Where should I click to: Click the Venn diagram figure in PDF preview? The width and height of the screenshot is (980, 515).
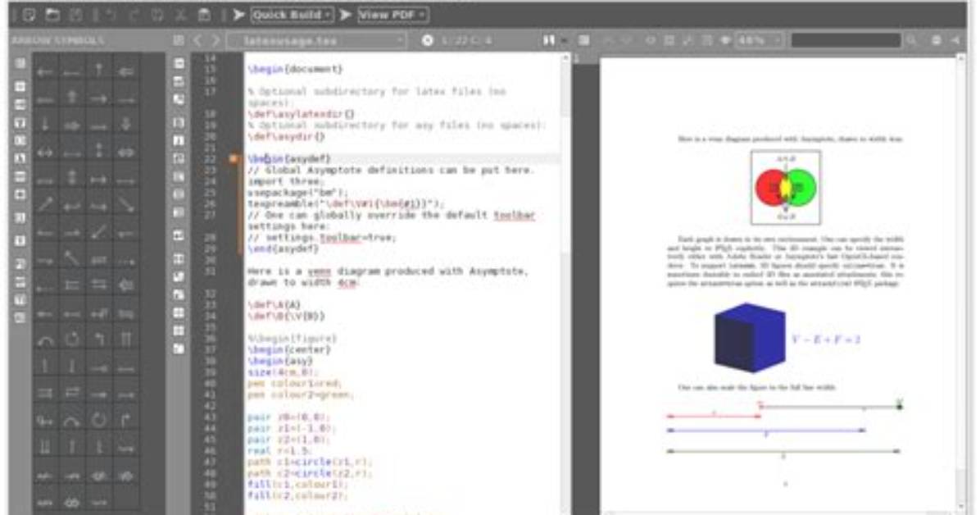(x=786, y=187)
